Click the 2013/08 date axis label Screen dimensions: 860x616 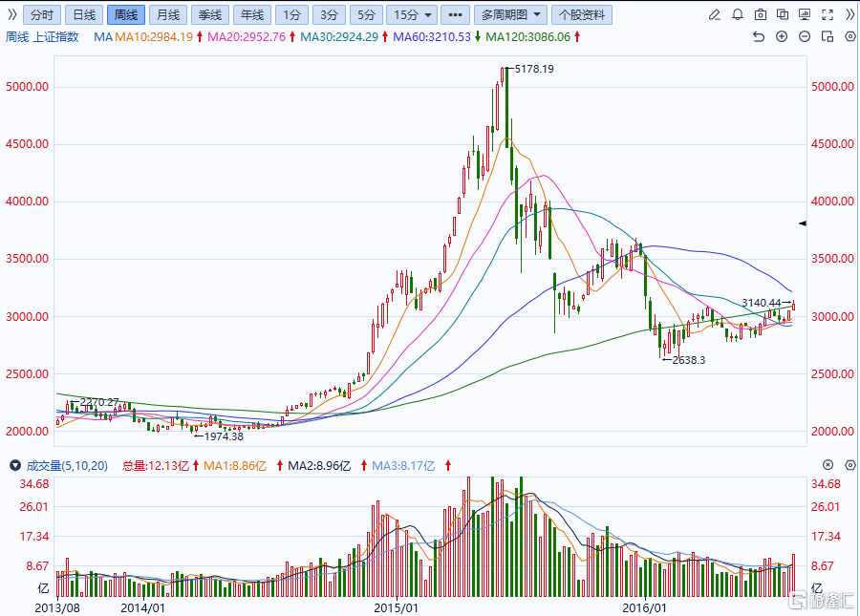57,607
